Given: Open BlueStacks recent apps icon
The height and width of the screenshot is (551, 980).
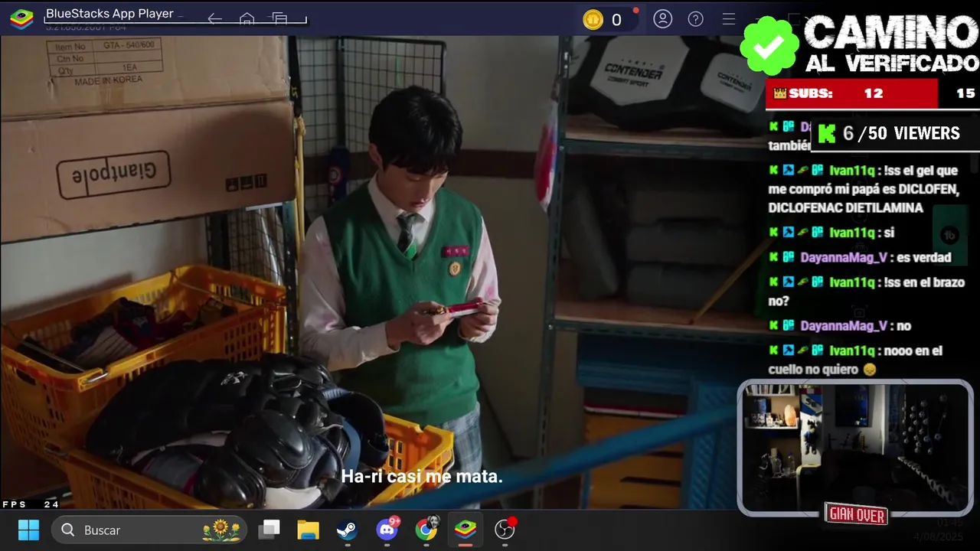Looking at the screenshot, I should (279, 19).
